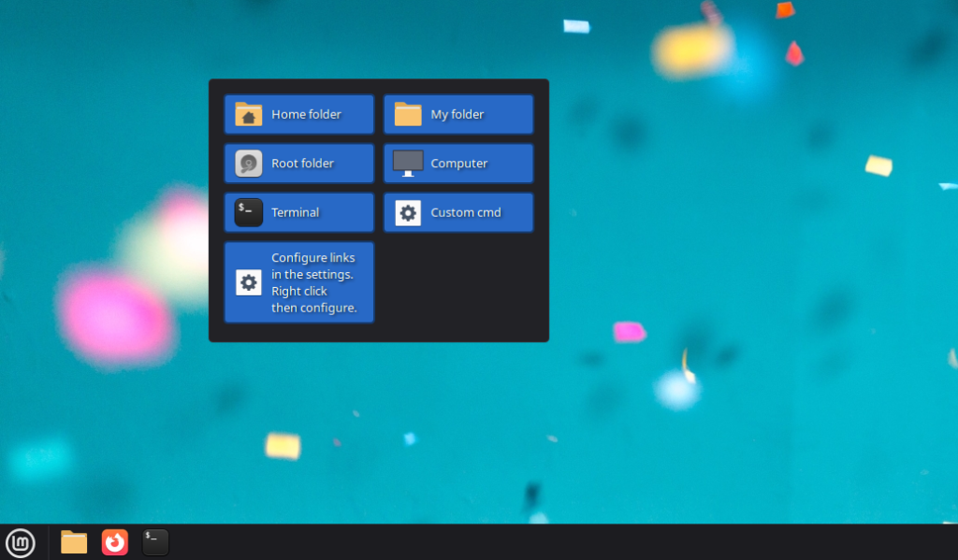
Task: Click the monitor icon for Computer
Action: pyautogui.click(x=408, y=163)
